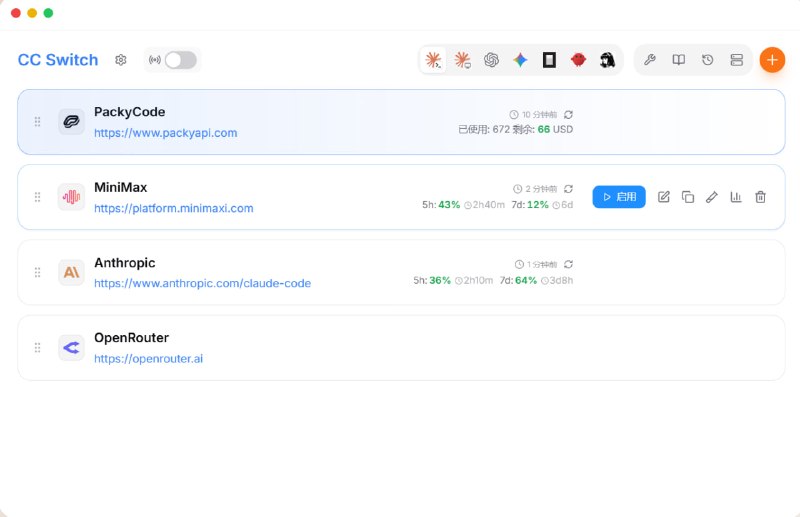Click the PackyCode '10 分钟前' timestamp
The height and width of the screenshot is (517, 800).
tap(539, 114)
